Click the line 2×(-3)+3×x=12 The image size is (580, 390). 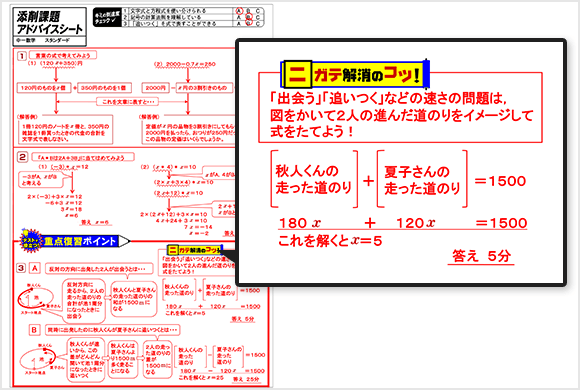point(55,197)
